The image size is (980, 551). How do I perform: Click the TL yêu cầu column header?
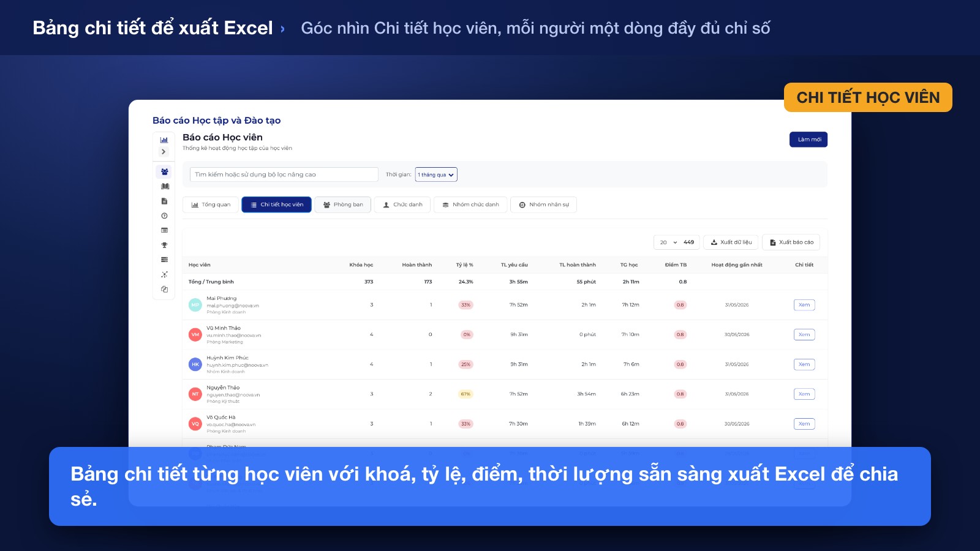pos(514,265)
